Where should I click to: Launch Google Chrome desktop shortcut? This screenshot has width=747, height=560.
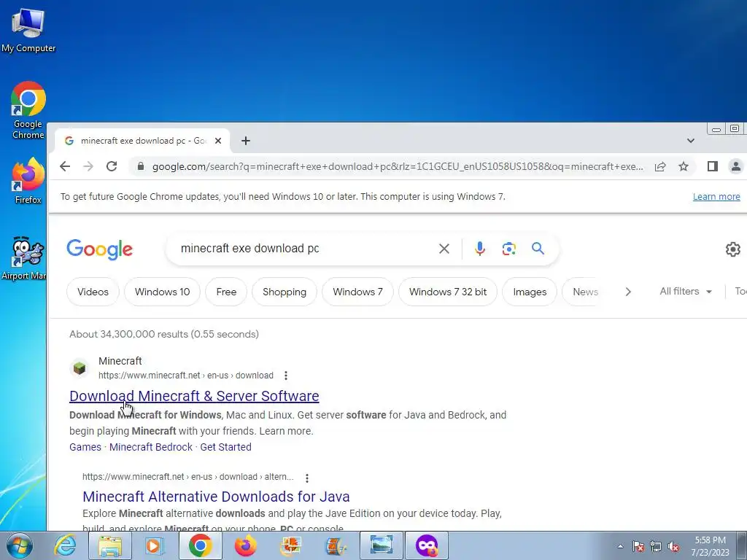coord(28,110)
